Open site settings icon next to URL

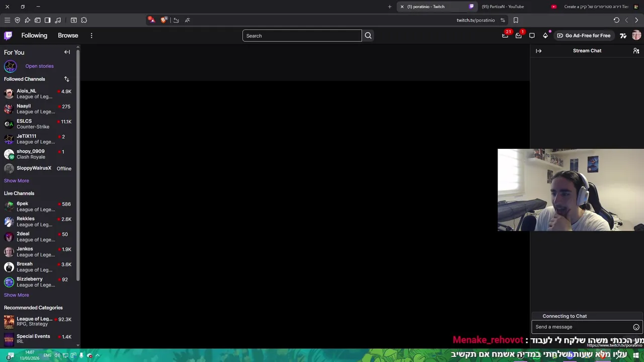502,20
